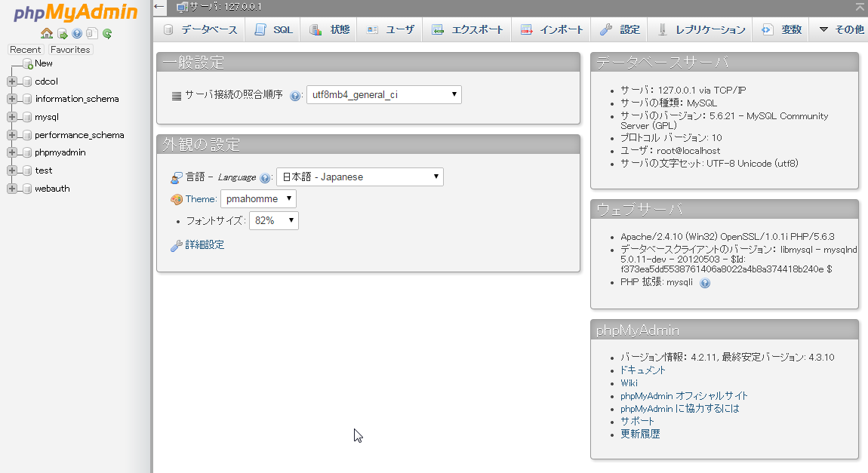Click the left arrow icon beside server breadcrumb
The image size is (868, 473).
click(x=159, y=7)
